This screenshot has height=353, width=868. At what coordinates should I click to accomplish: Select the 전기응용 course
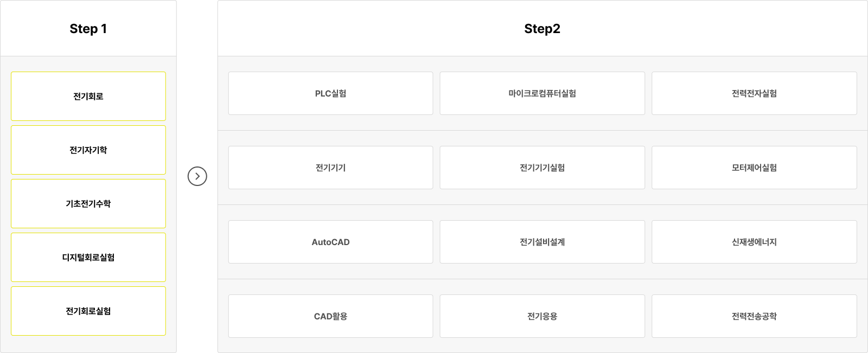tap(542, 316)
